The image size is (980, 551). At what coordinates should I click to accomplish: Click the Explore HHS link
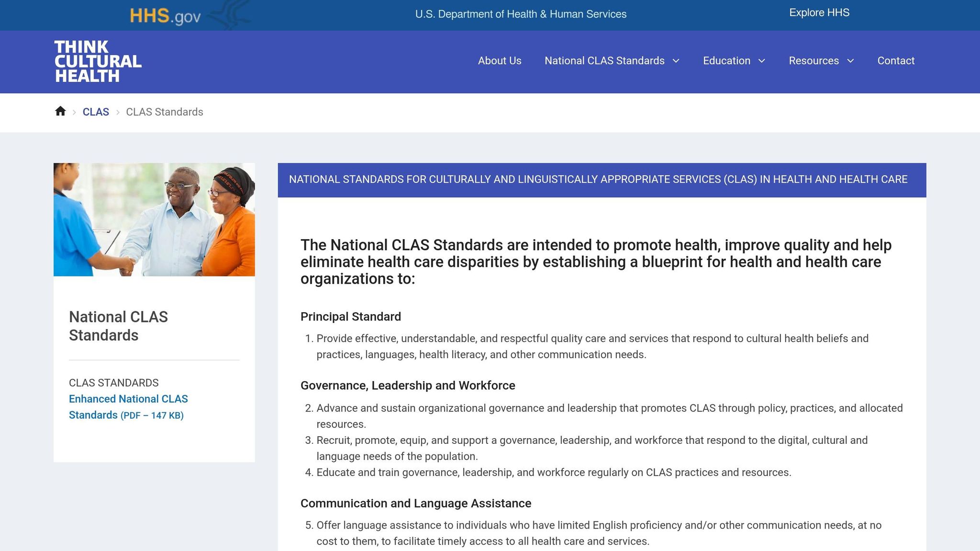point(819,13)
